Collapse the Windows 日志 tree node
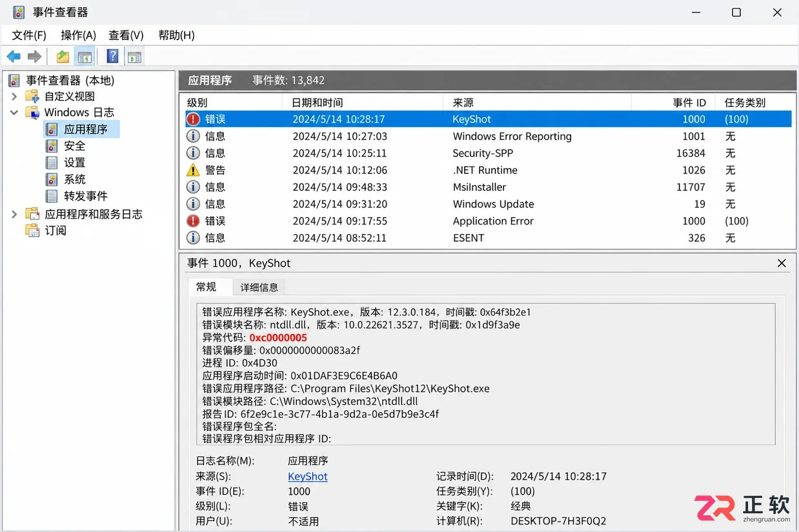Image resolution: width=799 pixels, height=532 pixels. click(x=14, y=112)
